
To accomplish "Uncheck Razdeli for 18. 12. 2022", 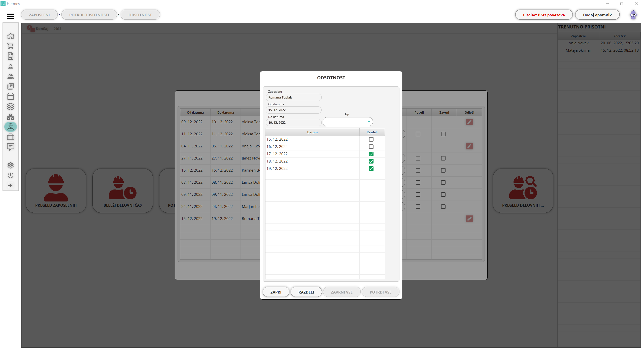I will coord(371,161).
